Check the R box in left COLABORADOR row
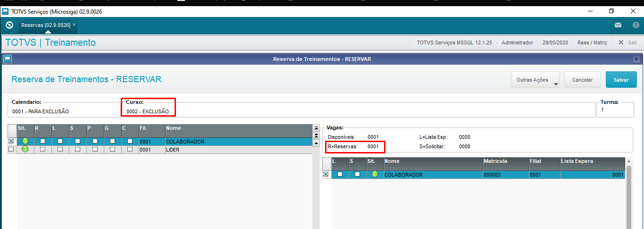The height and width of the screenshot is (229, 644). pos(42,141)
